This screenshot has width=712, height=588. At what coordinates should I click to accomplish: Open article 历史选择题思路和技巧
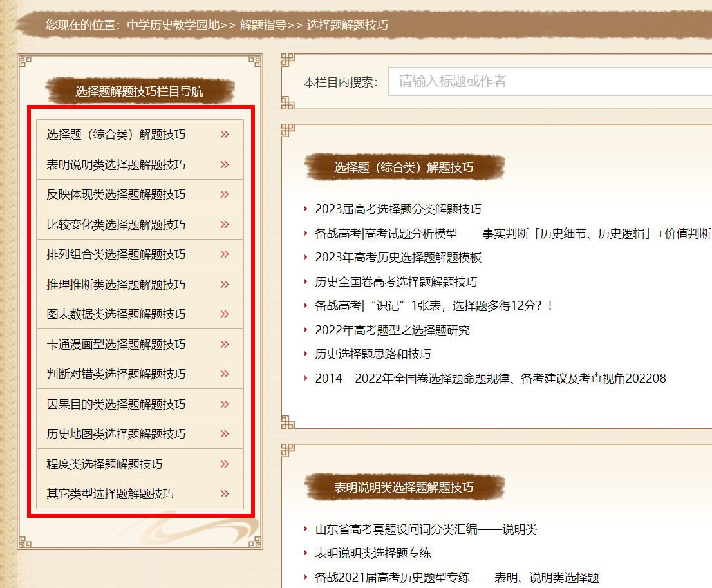[x=373, y=354]
